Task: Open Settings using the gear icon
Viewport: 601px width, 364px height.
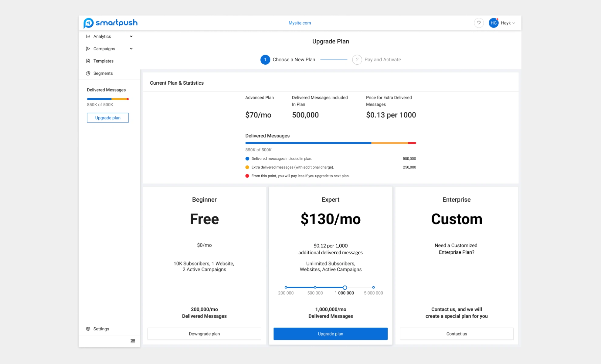Action: coord(88,329)
